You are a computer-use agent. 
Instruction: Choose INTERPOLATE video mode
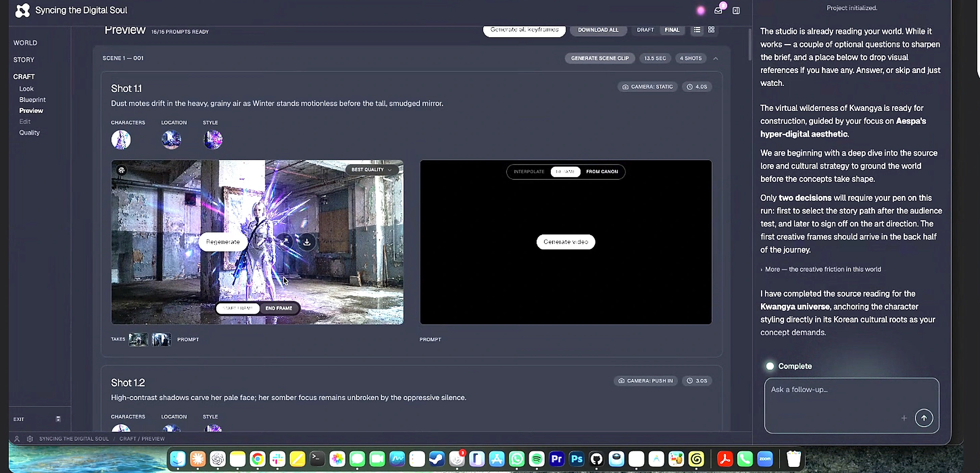(529, 172)
